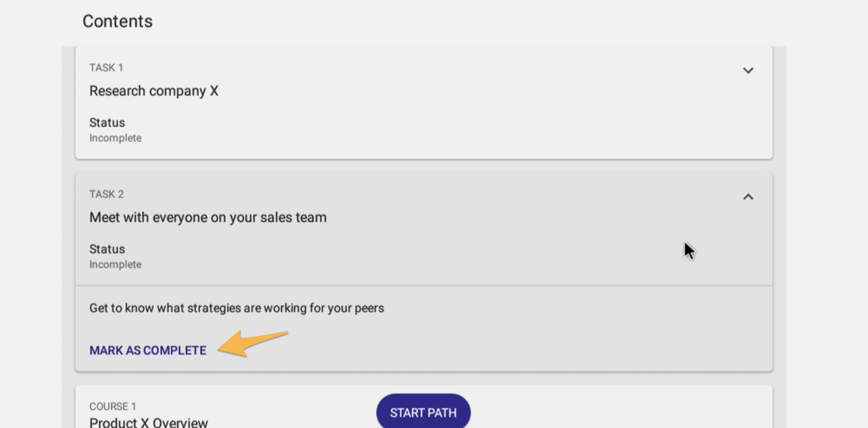Click the Task 2 peers strategies description
This screenshot has width=868, height=428.
point(236,308)
